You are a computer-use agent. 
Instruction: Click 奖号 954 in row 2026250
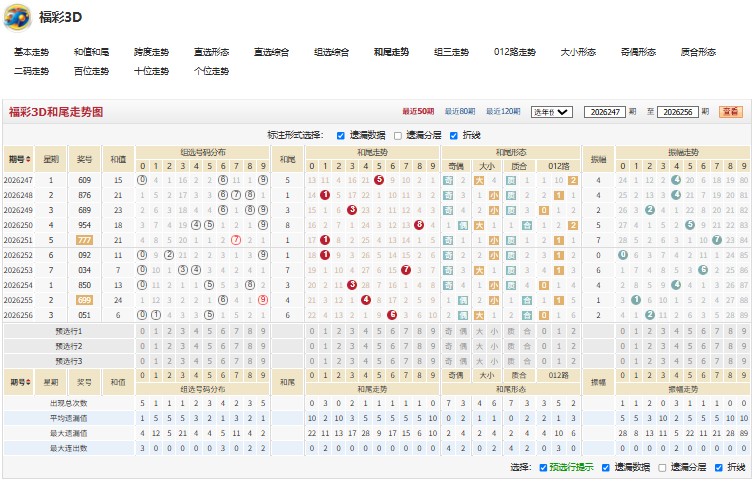[84, 225]
